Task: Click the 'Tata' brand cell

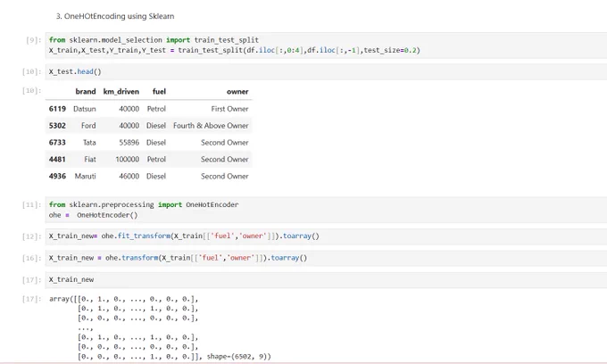Action: [89, 143]
